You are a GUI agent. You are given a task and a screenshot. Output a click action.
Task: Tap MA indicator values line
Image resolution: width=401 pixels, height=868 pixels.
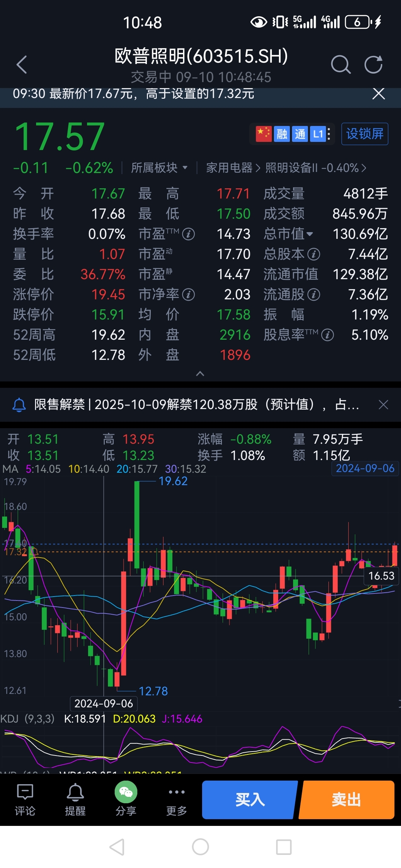104,469
